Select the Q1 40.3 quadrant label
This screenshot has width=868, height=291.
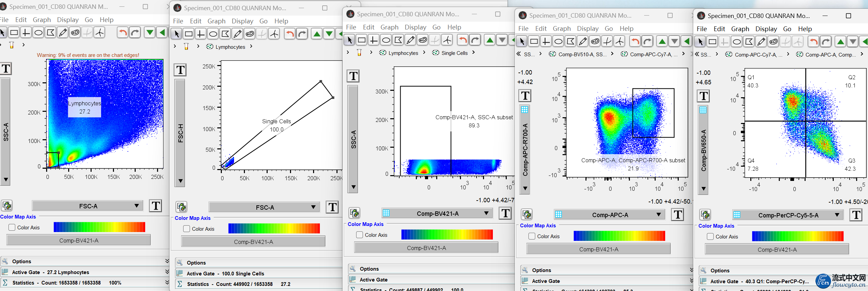pyautogui.click(x=752, y=81)
